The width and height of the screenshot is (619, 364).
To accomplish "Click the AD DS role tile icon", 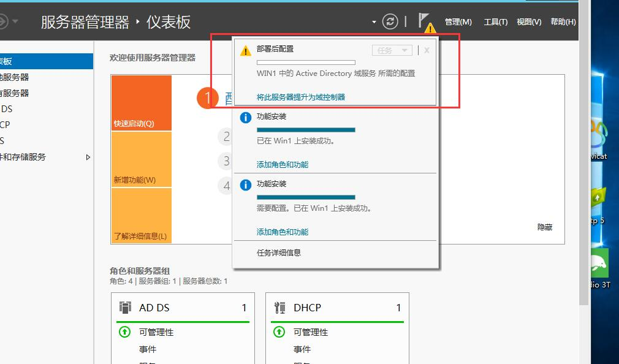I will coord(125,308).
